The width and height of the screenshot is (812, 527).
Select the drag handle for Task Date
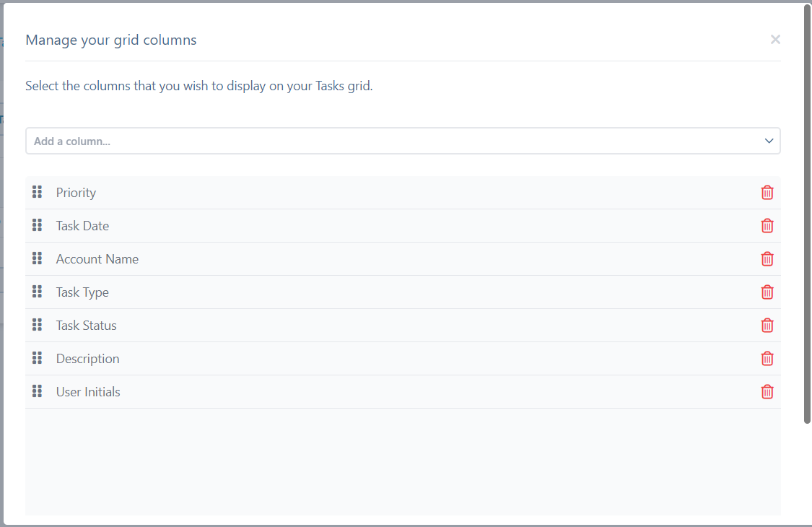click(38, 225)
